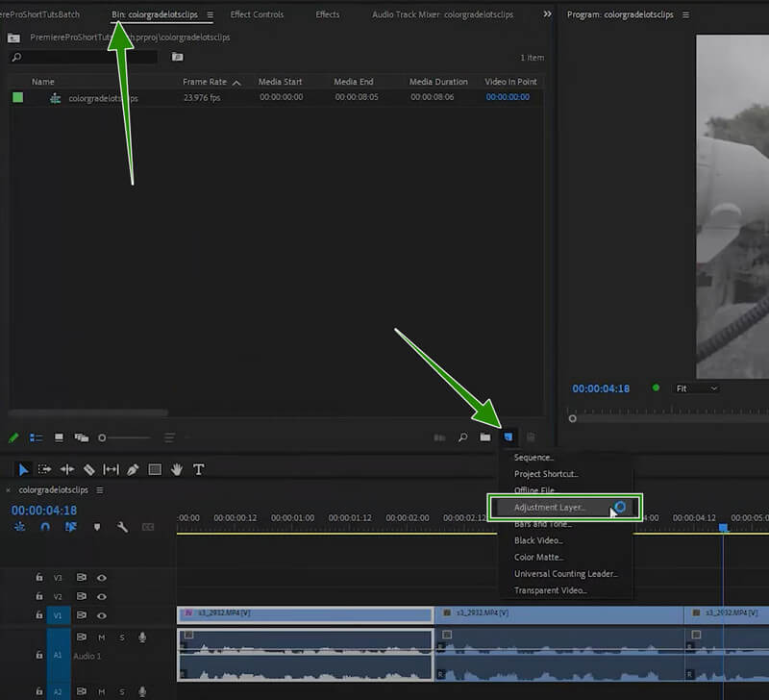Select the Ripple Edit tool

[x=67, y=469]
